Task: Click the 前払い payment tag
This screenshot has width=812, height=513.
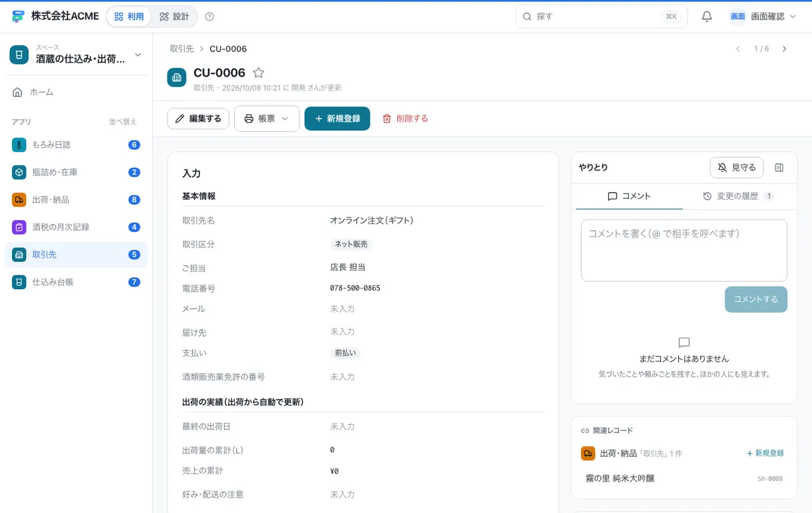Action: (x=345, y=353)
